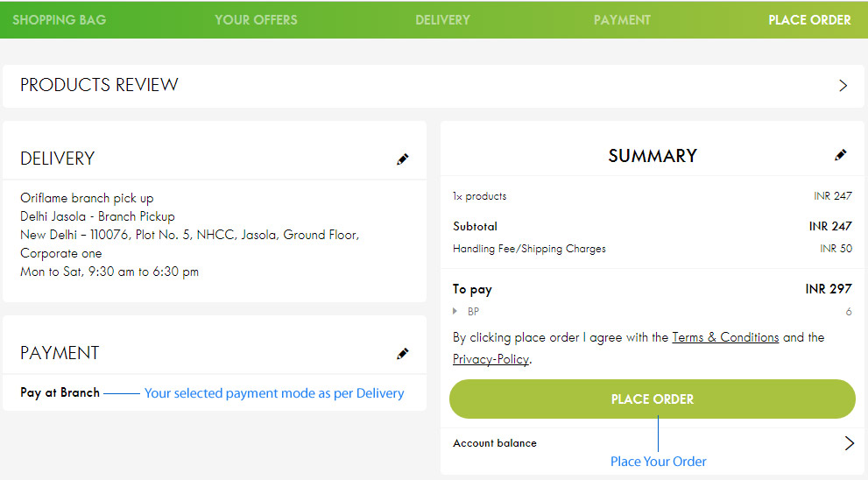Switch to the Delivery step
Image resolution: width=868 pixels, height=480 pixels.
click(x=442, y=20)
